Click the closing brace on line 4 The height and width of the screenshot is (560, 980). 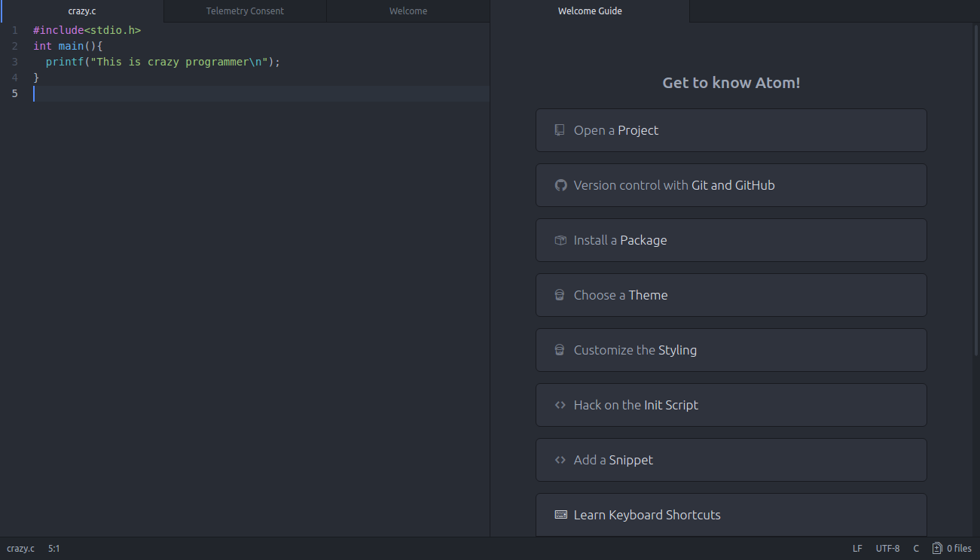coord(36,78)
